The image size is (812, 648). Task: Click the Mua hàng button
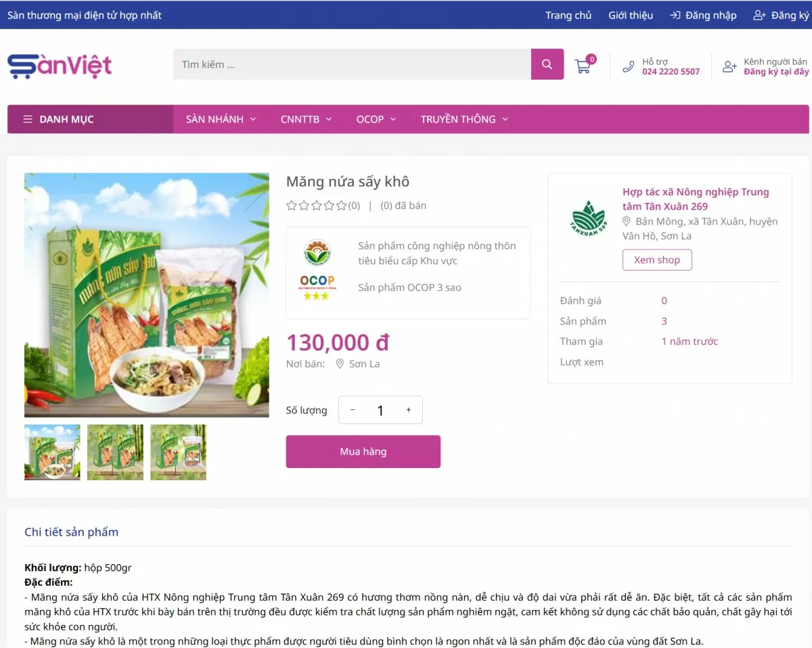363,451
